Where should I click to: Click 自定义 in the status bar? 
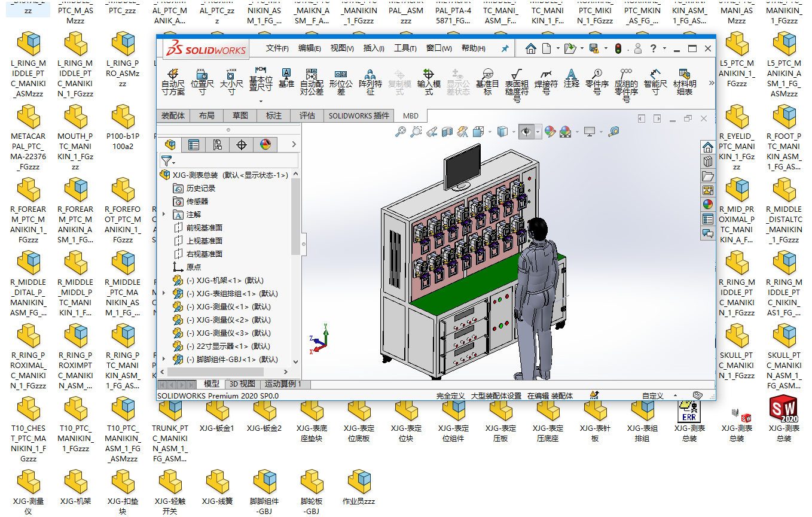(652, 396)
